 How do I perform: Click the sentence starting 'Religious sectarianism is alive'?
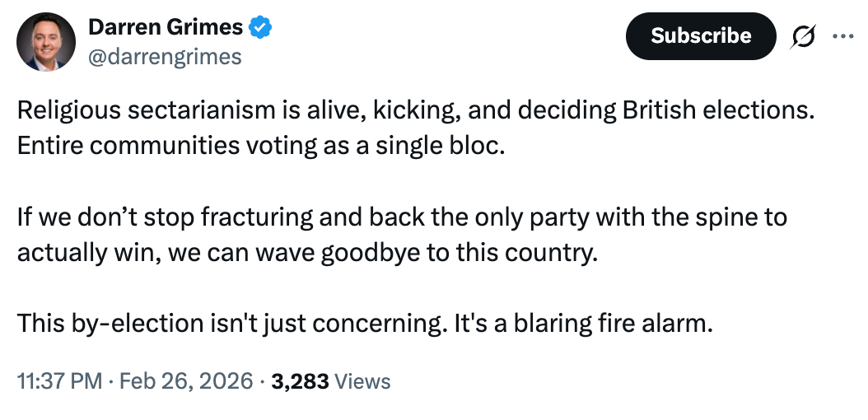click(247, 110)
